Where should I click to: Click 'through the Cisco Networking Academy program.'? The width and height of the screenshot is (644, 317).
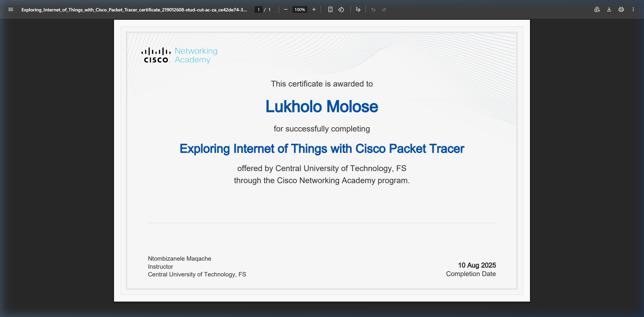(322, 180)
